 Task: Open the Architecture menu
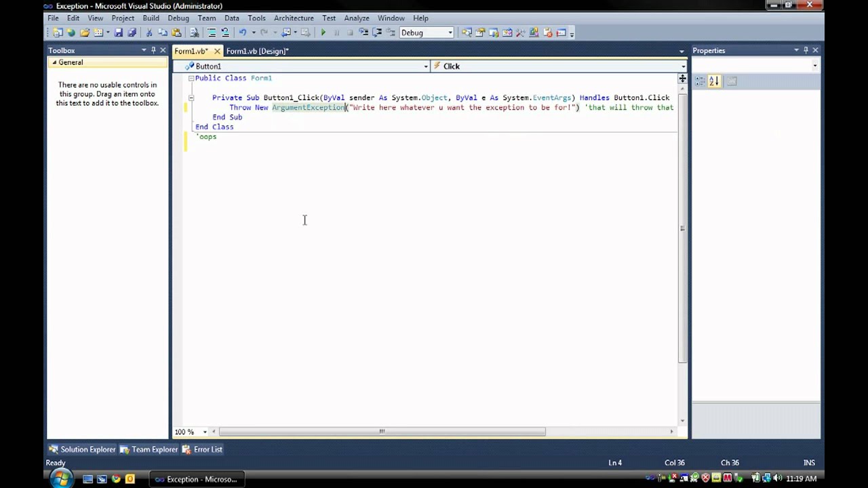[x=294, y=18]
